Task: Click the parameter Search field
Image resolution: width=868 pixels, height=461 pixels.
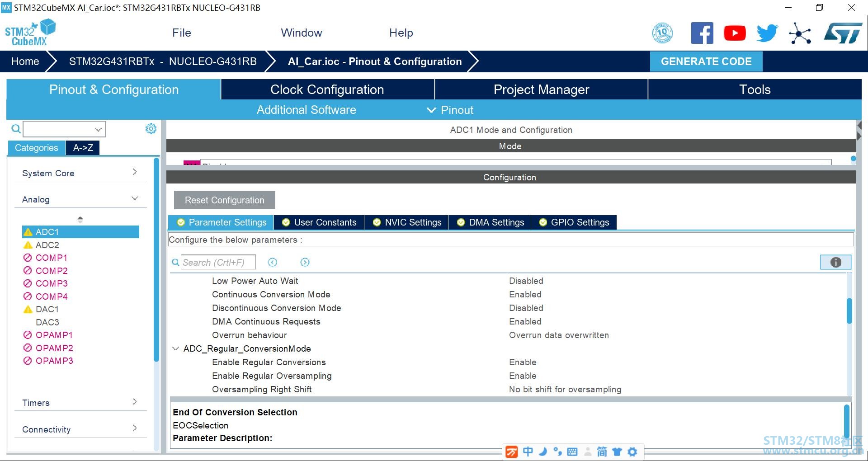Action: (x=218, y=262)
